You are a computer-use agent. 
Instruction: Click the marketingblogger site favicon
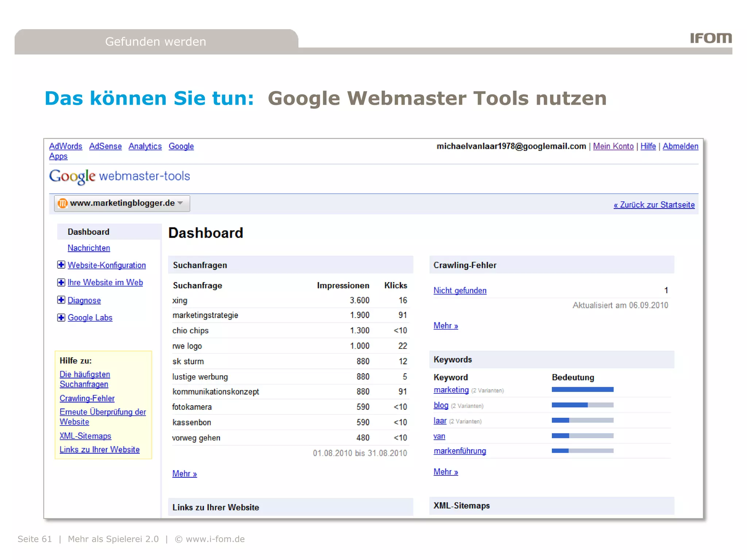63,203
